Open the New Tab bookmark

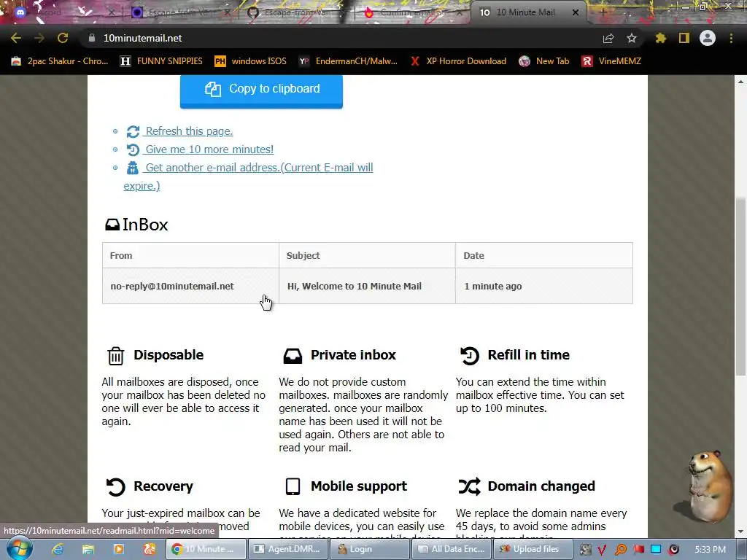click(x=544, y=61)
